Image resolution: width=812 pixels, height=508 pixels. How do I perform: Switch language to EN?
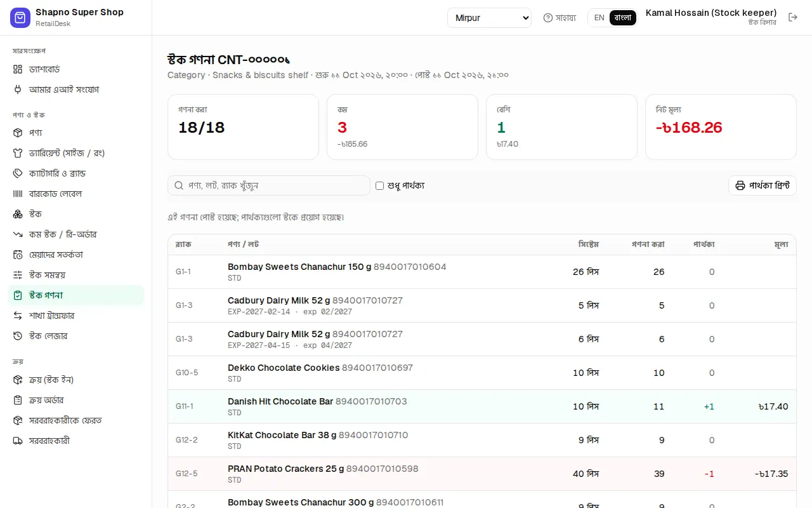[599, 18]
